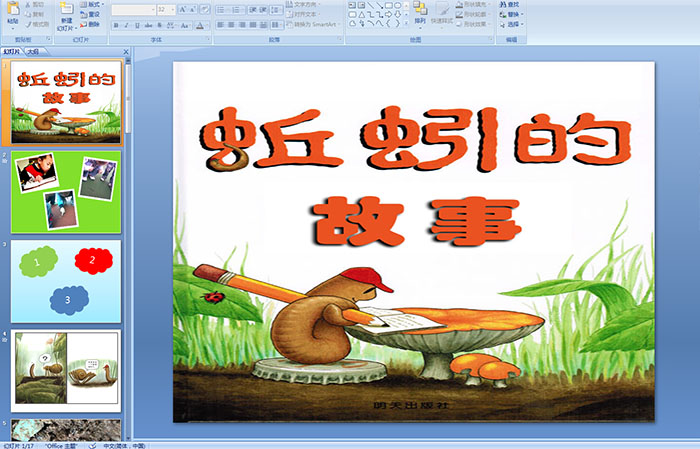Center the paragraph text

pyautogui.click(x=231, y=25)
